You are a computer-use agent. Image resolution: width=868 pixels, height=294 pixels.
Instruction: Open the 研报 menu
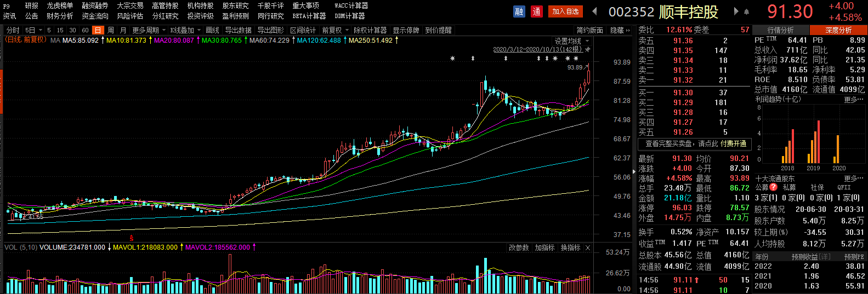click(32, 5)
